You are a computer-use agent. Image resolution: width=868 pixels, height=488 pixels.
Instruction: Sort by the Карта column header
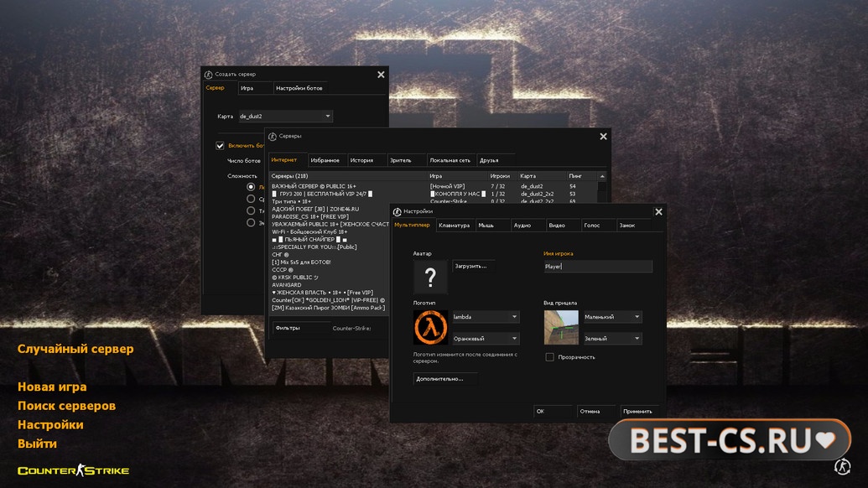[x=542, y=176]
